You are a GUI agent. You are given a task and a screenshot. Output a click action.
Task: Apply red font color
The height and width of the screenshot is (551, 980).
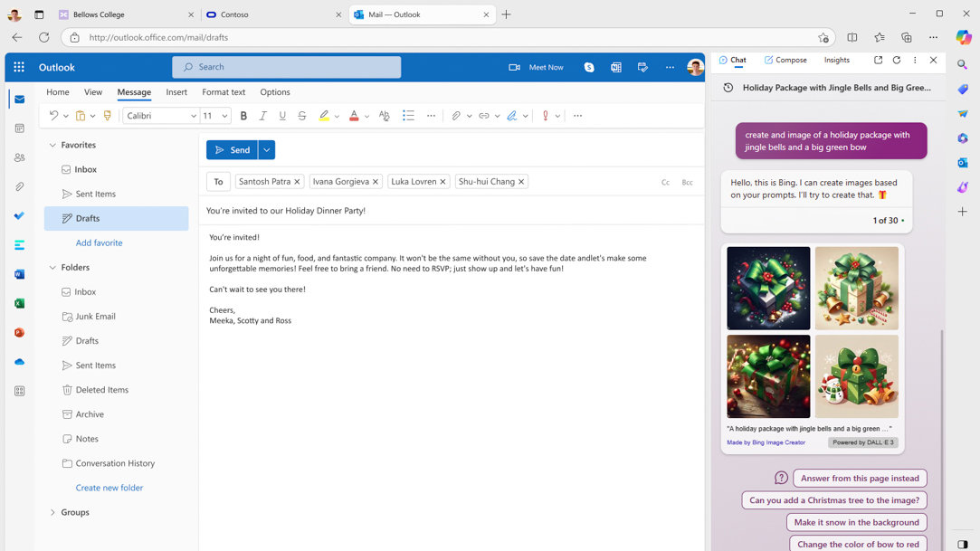click(x=354, y=116)
